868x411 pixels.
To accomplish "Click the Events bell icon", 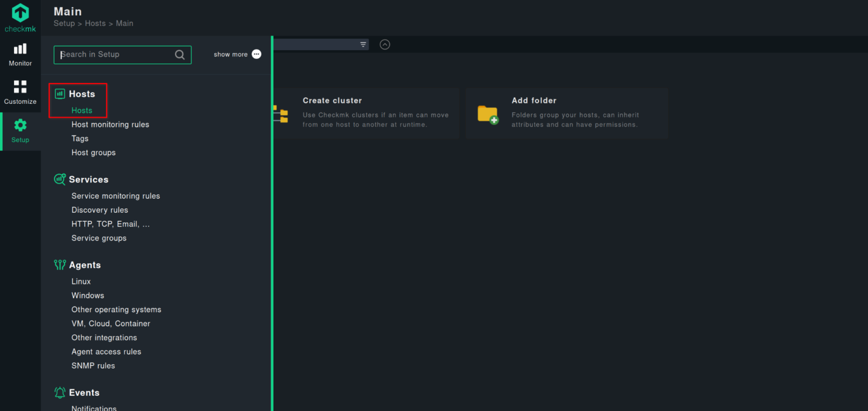I will [59, 392].
